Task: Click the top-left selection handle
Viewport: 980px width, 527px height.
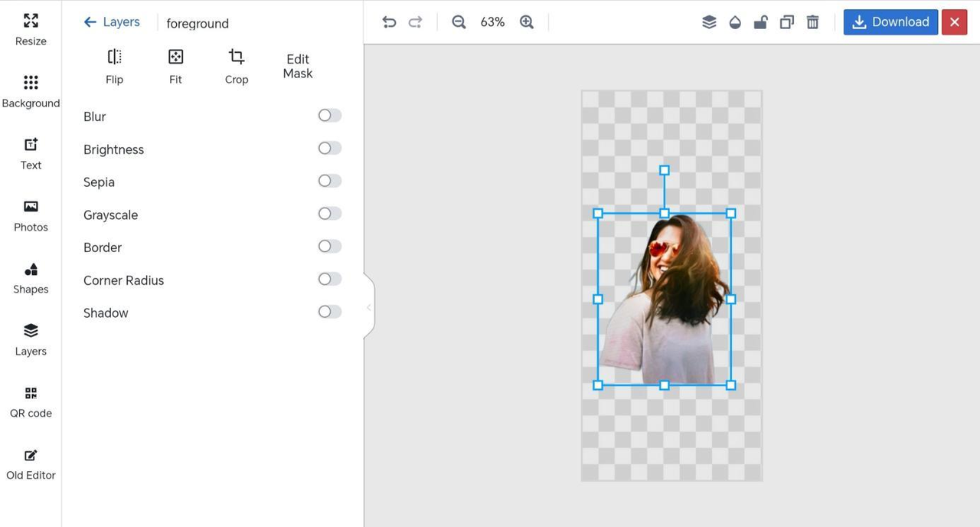Action: click(x=598, y=214)
